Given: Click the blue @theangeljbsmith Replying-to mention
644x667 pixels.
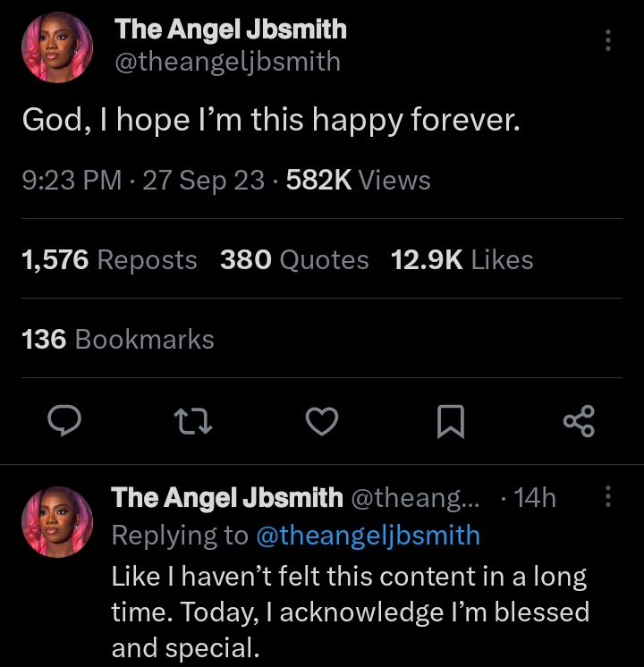Looking at the screenshot, I should [368, 536].
